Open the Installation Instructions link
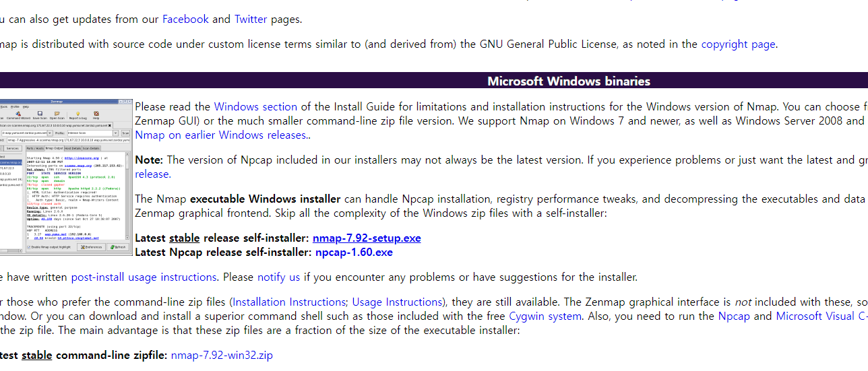Image resolution: width=868 pixels, height=371 pixels. pos(288,302)
